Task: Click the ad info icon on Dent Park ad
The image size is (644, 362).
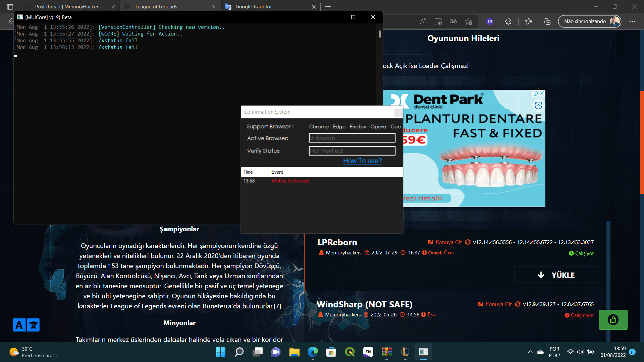Action: [535, 94]
